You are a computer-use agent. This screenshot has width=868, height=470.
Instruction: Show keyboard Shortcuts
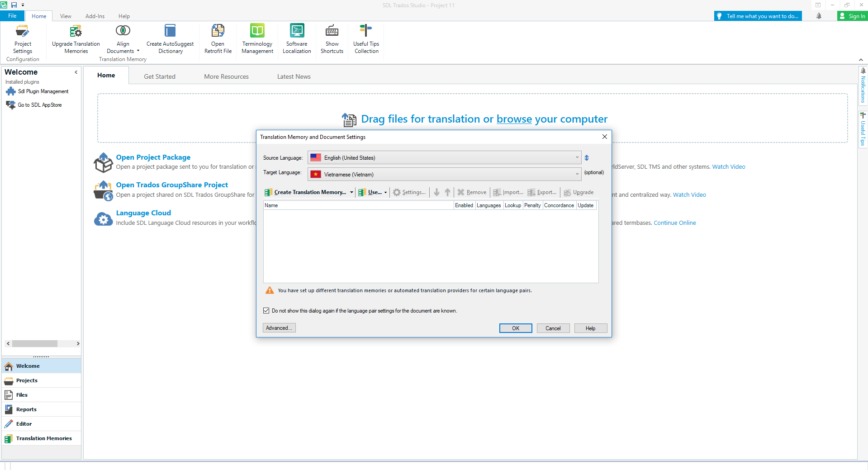[x=332, y=39]
